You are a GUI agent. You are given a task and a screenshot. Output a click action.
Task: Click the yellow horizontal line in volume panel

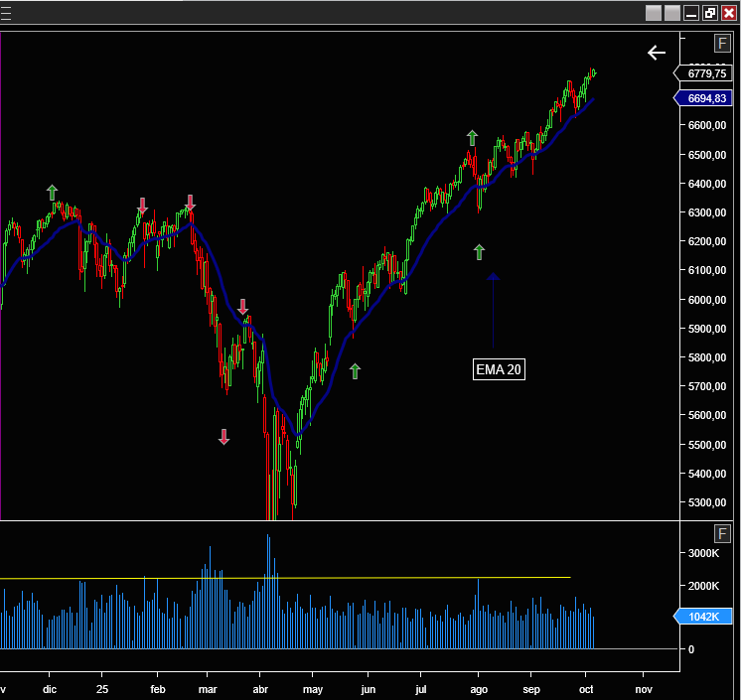tap(298, 578)
